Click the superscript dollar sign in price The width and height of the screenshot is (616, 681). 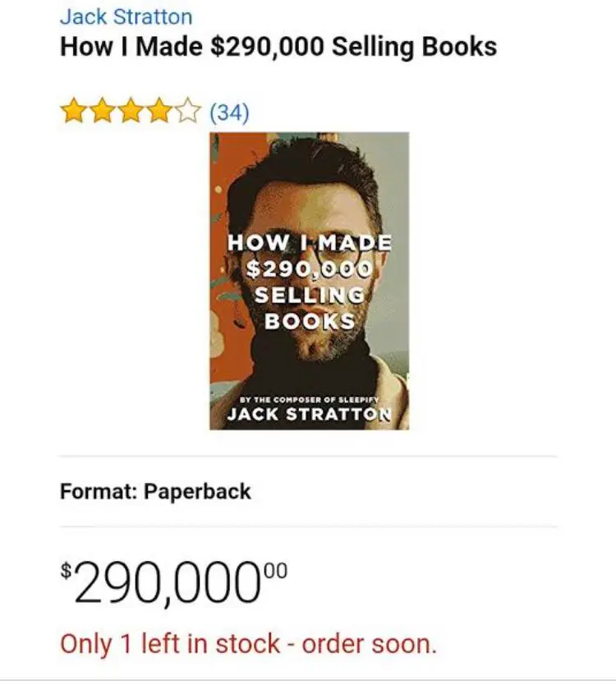[x=67, y=571]
